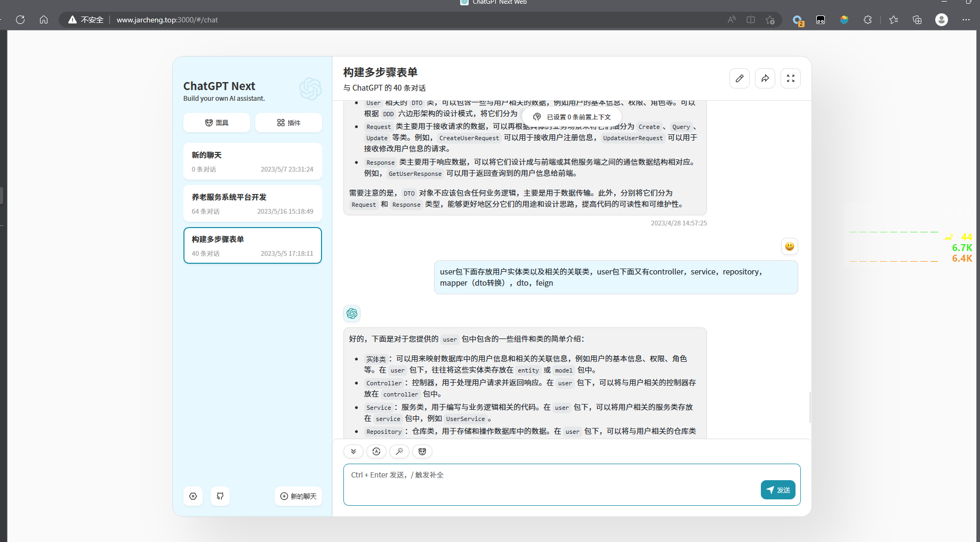Click the user message about user包
This screenshot has height=542, width=980.
(616, 277)
